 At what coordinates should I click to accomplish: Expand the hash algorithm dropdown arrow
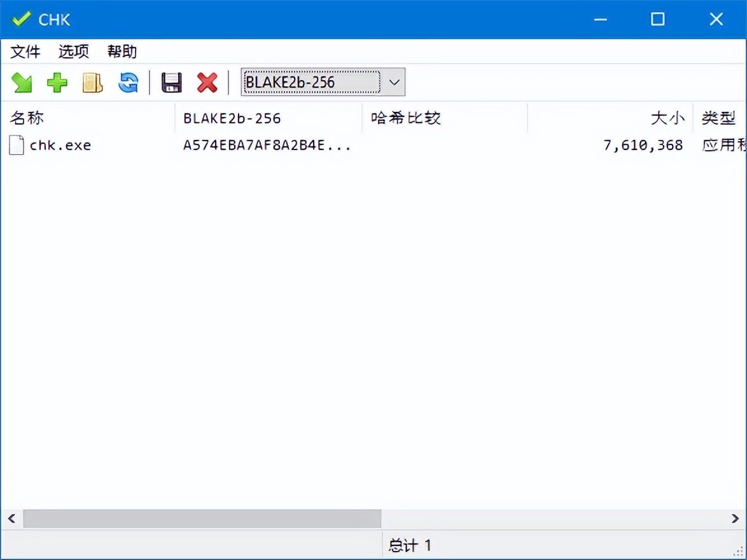click(x=393, y=82)
